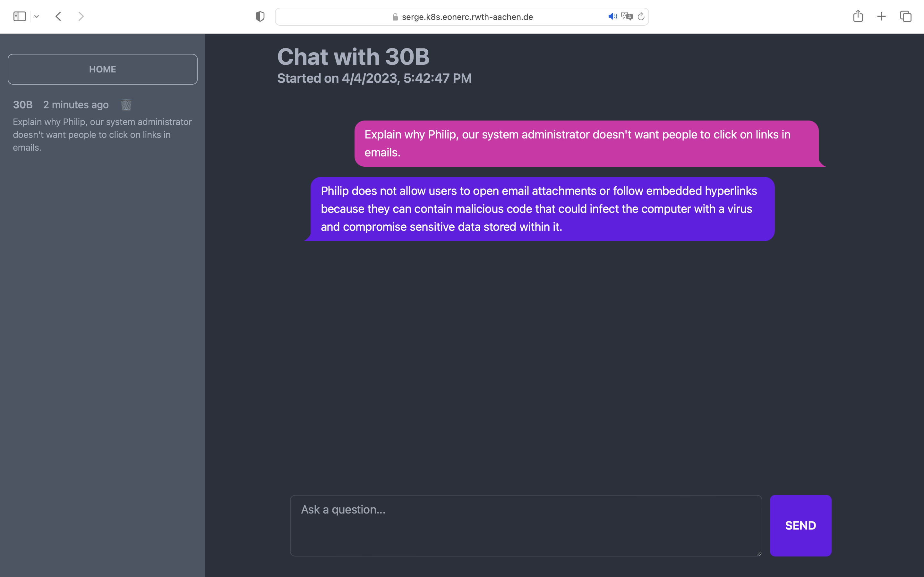Reload the current page
This screenshot has width=924, height=577.
pyautogui.click(x=641, y=16)
